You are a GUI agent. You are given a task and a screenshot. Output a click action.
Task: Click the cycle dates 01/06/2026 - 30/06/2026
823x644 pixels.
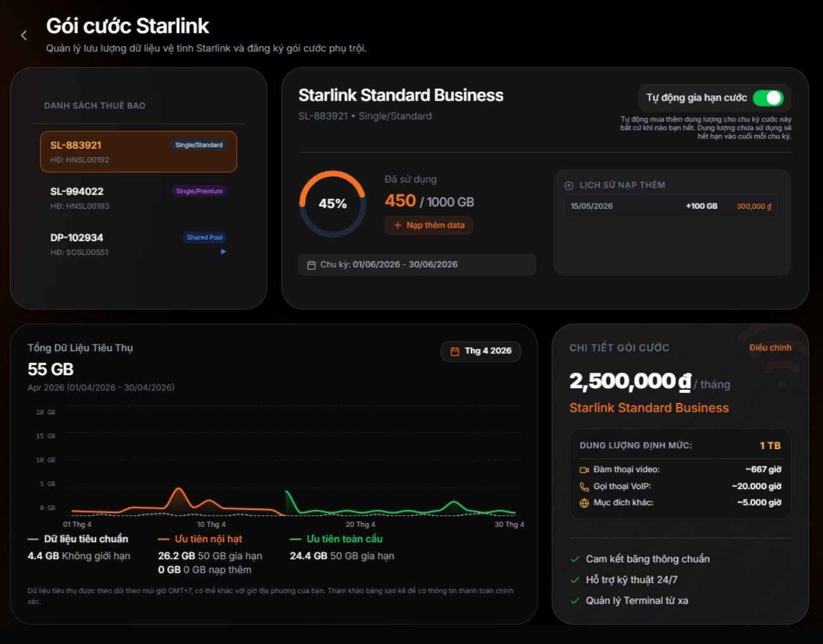tap(405, 264)
